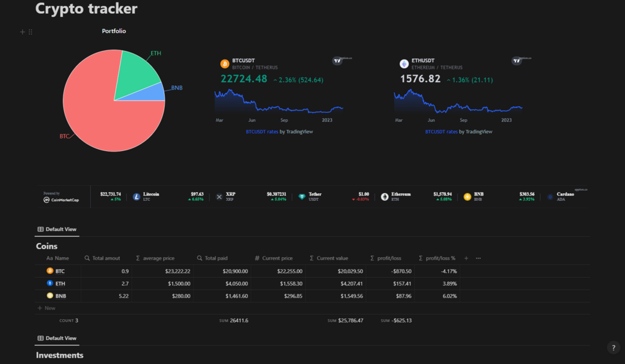Open the profit/loss % column header menu
625x364 pixels.
point(437,258)
